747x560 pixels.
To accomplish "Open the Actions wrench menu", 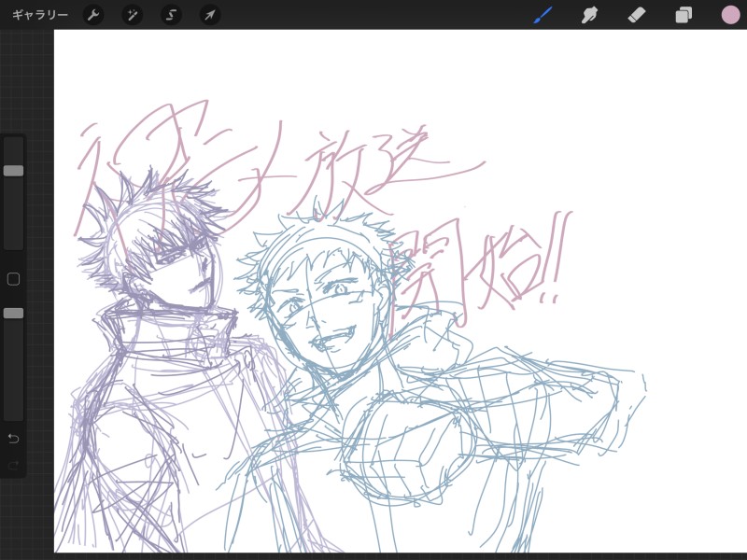I will point(93,15).
